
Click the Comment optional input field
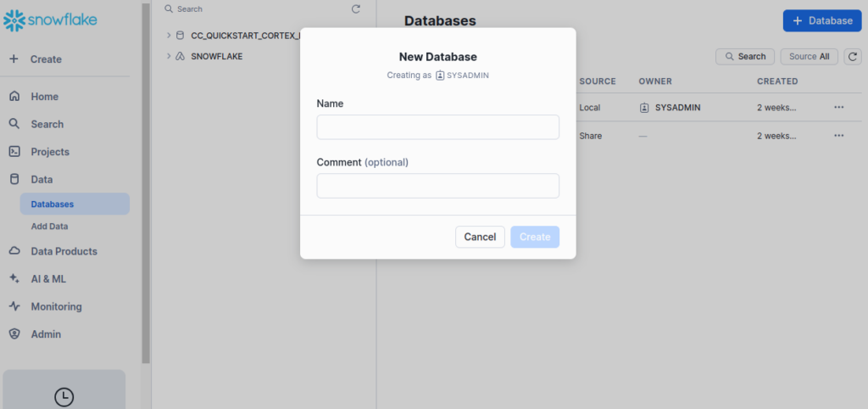coord(437,186)
